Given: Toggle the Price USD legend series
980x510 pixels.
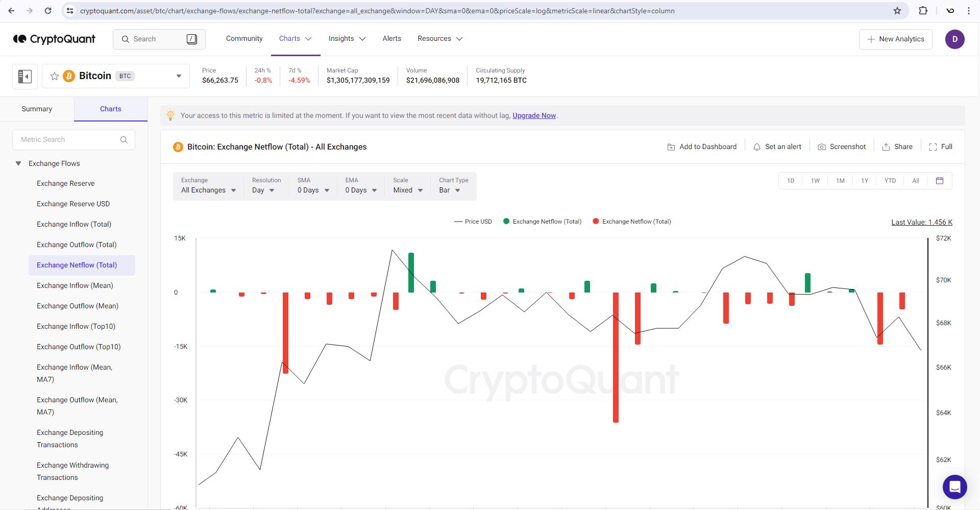Looking at the screenshot, I should click(x=473, y=222).
